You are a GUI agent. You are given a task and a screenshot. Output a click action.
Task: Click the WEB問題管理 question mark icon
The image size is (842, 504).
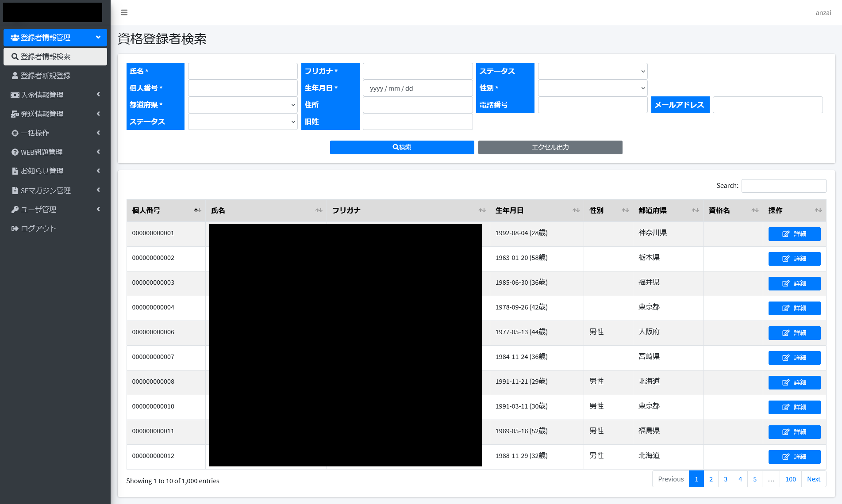15,152
